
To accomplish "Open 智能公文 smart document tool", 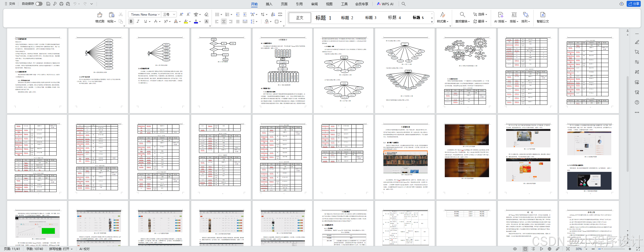I will click(x=543, y=17).
